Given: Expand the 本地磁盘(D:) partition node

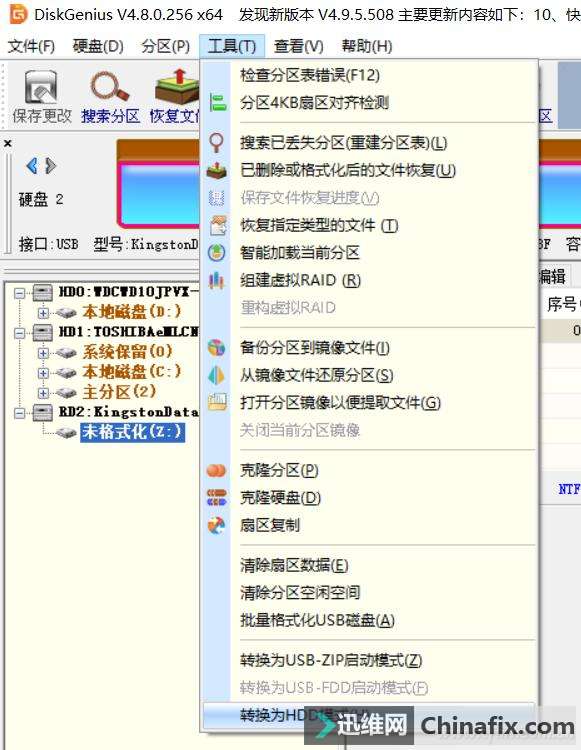Looking at the screenshot, I should pos(43,313).
